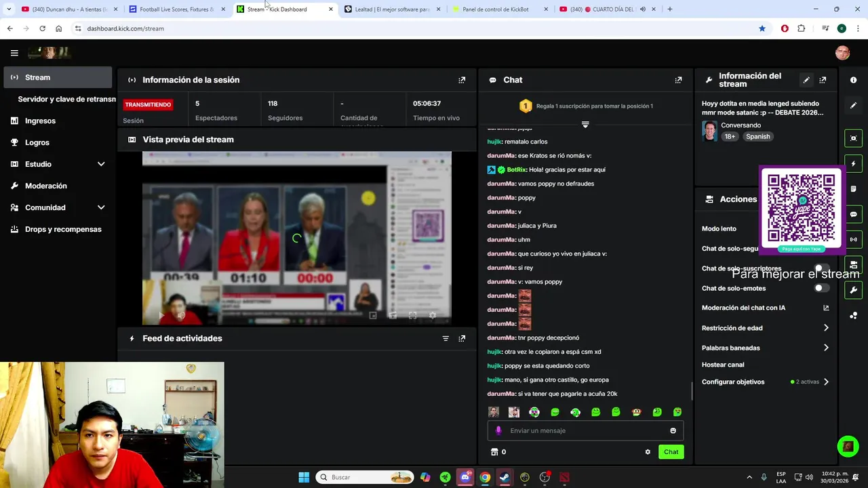Edit stream info with the pencil icon
Image resolution: width=868 pixels, height=488 pixels.
806,80
